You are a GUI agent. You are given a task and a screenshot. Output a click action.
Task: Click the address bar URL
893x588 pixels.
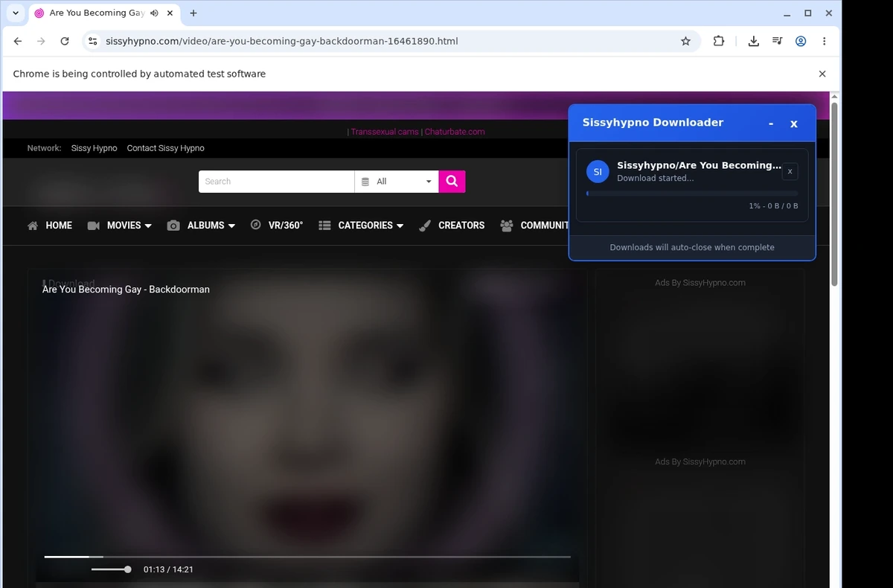[x=281, y=41]
